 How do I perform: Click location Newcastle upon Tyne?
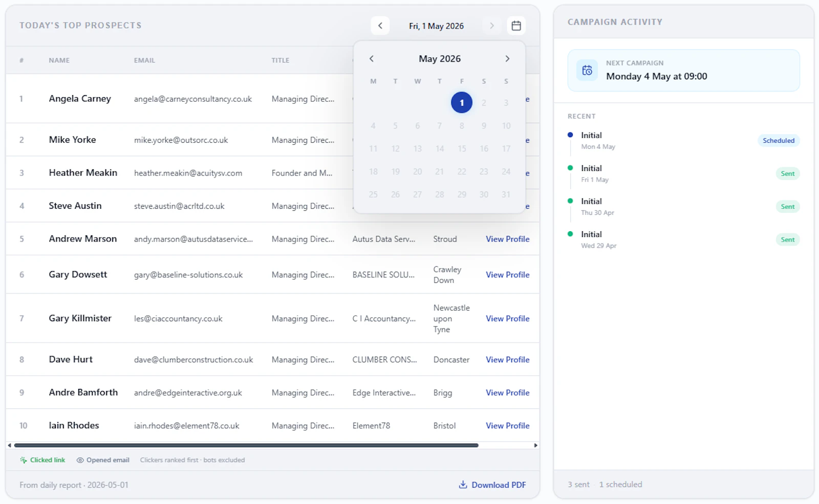[451, 318]
